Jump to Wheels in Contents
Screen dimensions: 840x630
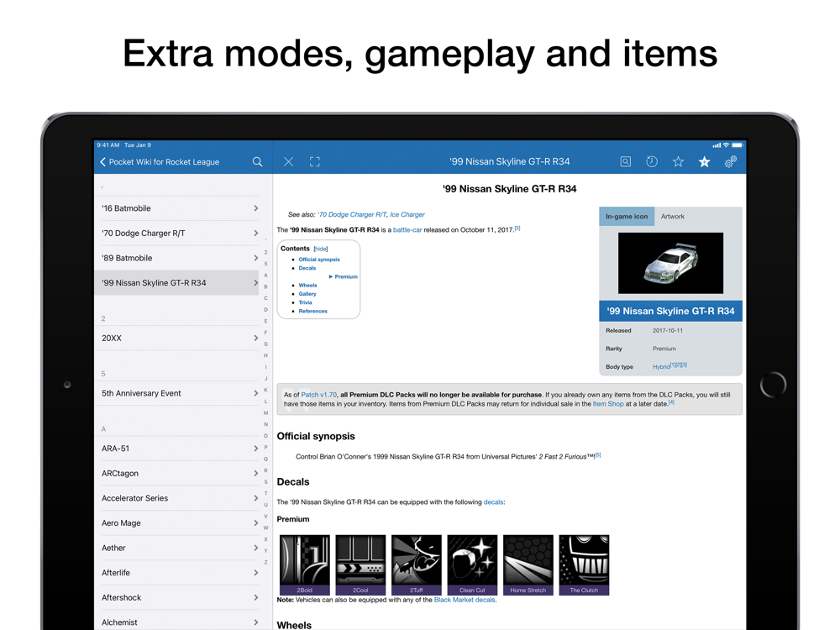click(307, 285)
